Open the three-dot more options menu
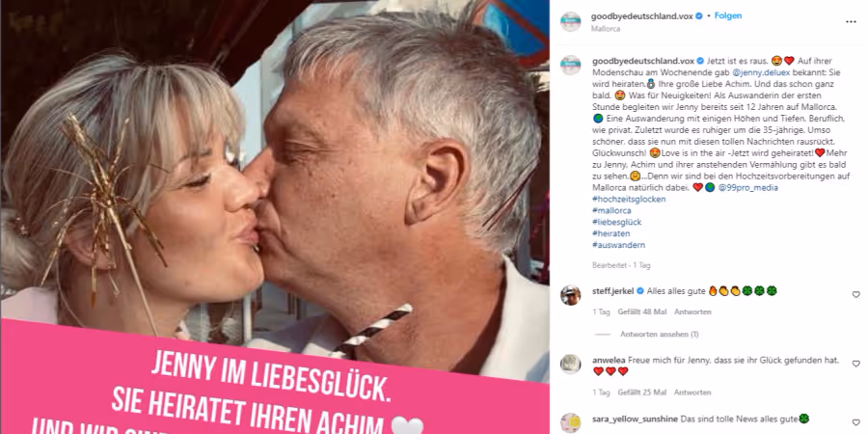868x434 pixels. pyautogui.click(x=851, y=21)
